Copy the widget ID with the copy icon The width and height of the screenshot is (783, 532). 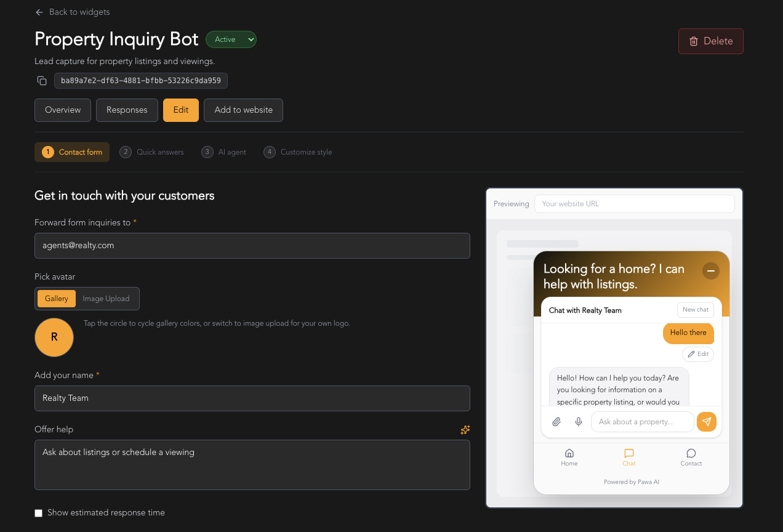pos(42,81)
